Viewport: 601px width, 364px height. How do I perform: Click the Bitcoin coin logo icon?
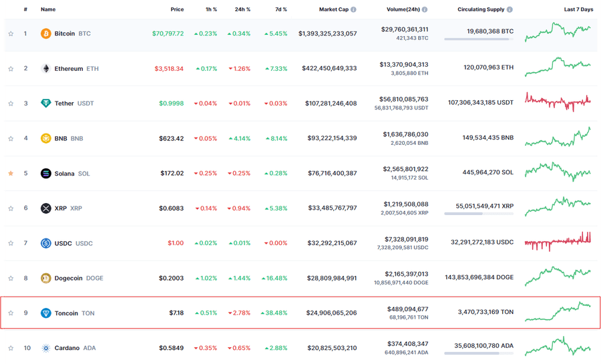click(x=46, y=33)
